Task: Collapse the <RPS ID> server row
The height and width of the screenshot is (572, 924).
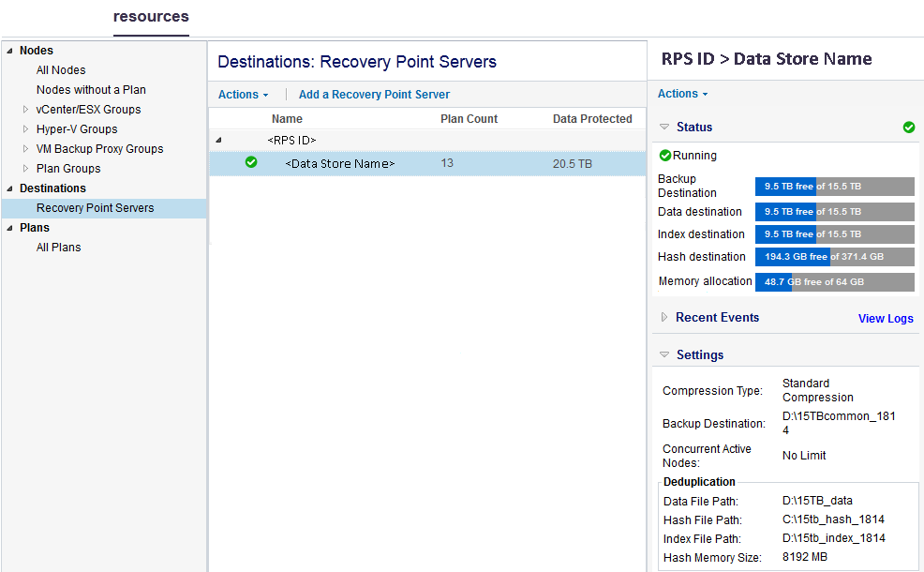Action: tap(219, 140)
